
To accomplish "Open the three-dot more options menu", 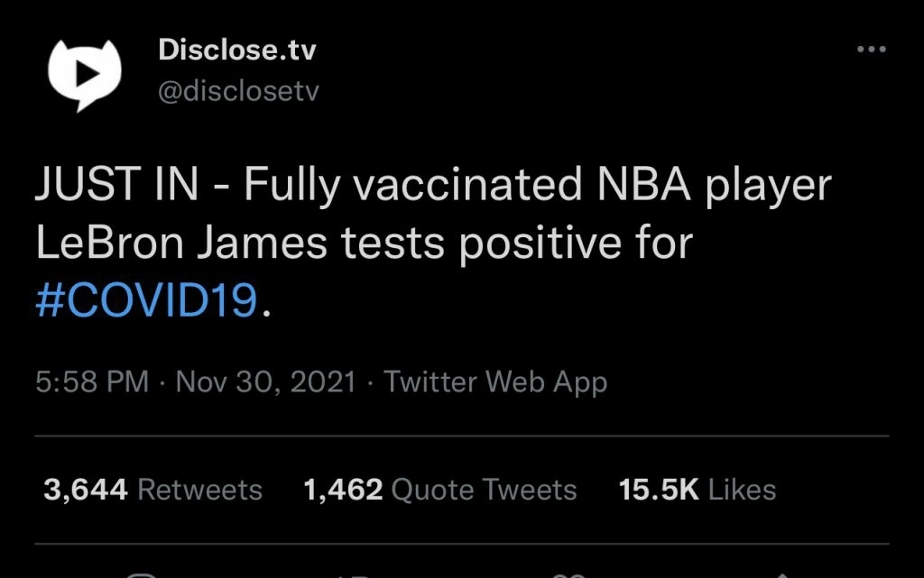I will (871, 50).
